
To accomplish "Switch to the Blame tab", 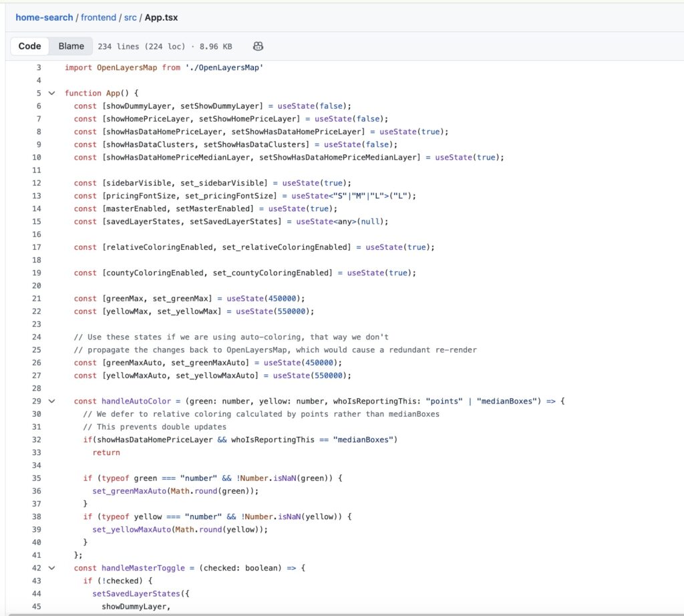I will (x=70, y=46).
